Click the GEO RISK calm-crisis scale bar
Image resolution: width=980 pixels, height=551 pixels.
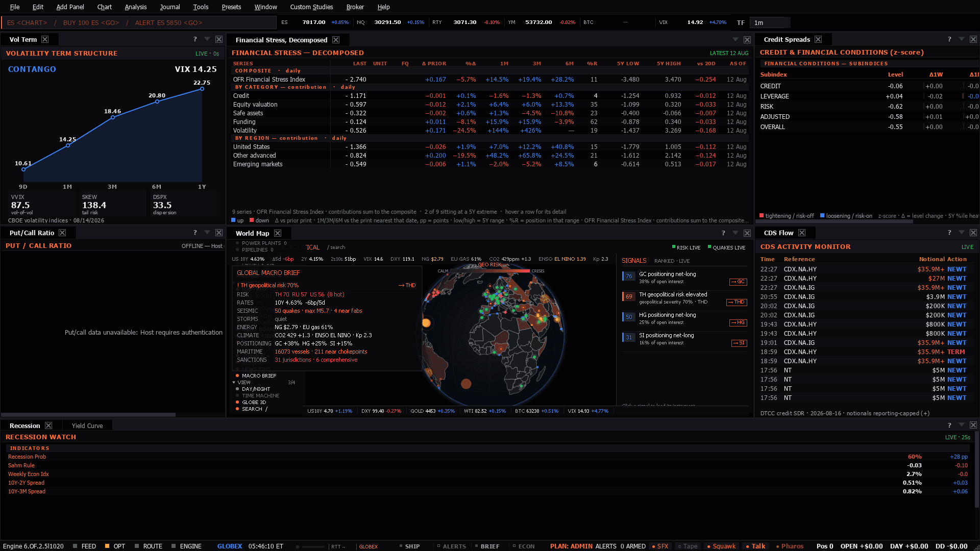point(489,271)
